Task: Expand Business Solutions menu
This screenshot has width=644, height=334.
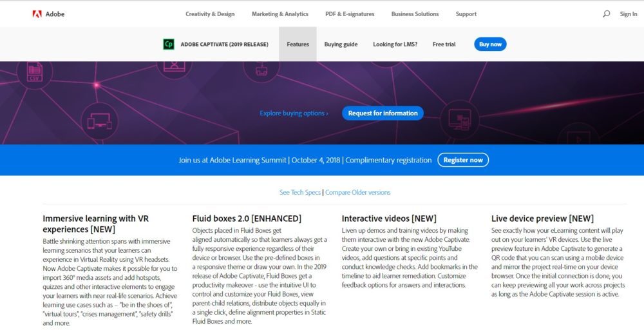Action: click(x=415, y=14)
